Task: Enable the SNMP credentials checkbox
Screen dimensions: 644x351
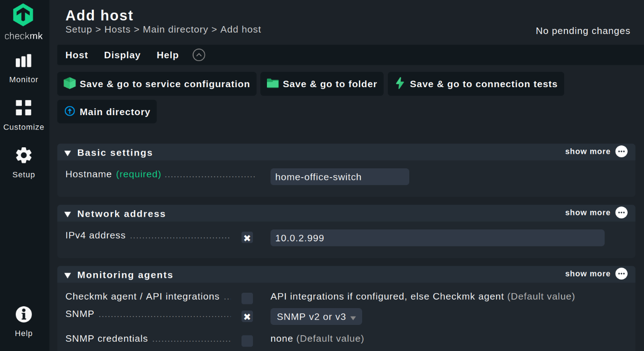Action: pos(247,341)
